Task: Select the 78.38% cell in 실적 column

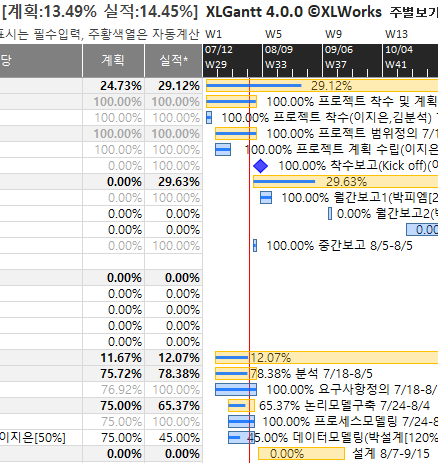Action: tap(173, 374)
